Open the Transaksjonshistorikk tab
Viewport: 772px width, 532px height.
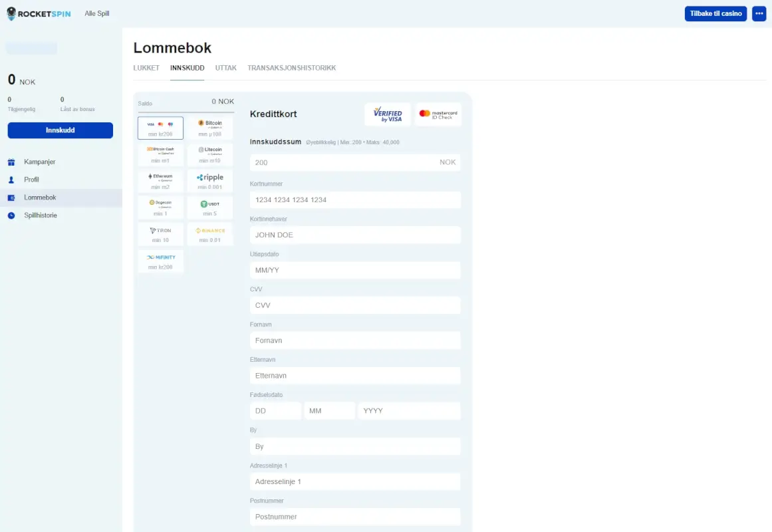tap(291, 68)
